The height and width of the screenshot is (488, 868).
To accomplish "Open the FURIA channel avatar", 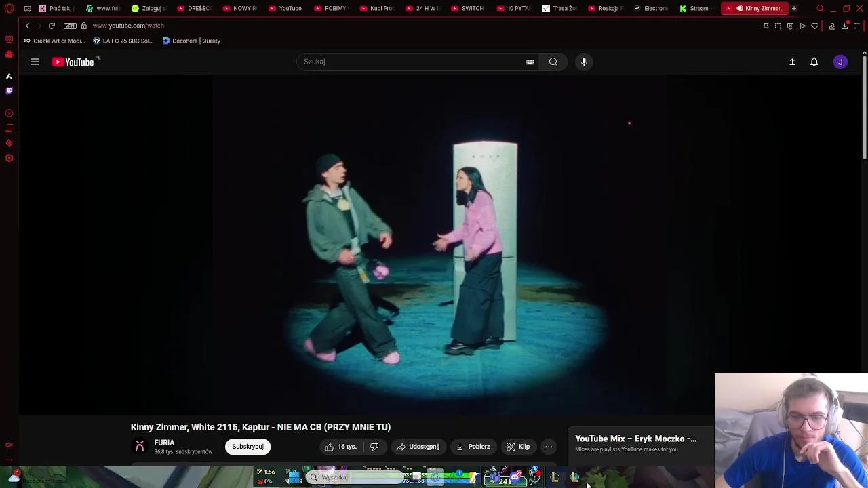I will [140, 446].
